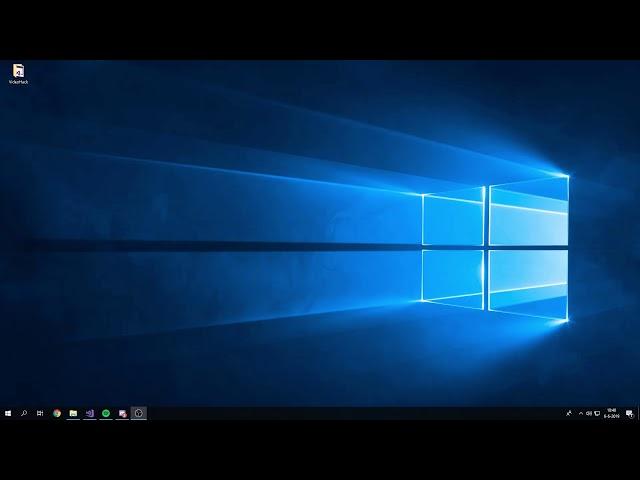
Task: Expand hidden system tray icons
Action: tap(580, 413)
